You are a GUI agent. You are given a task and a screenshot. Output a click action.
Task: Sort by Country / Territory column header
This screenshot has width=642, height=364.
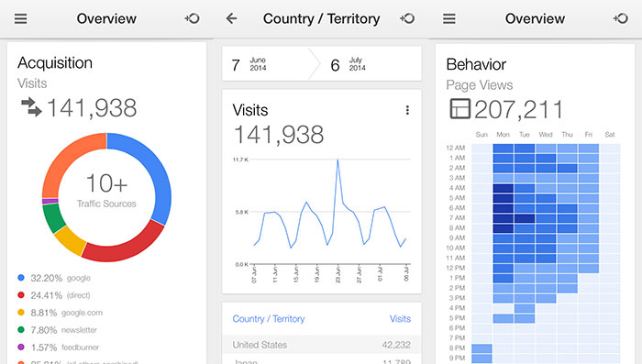269,318
